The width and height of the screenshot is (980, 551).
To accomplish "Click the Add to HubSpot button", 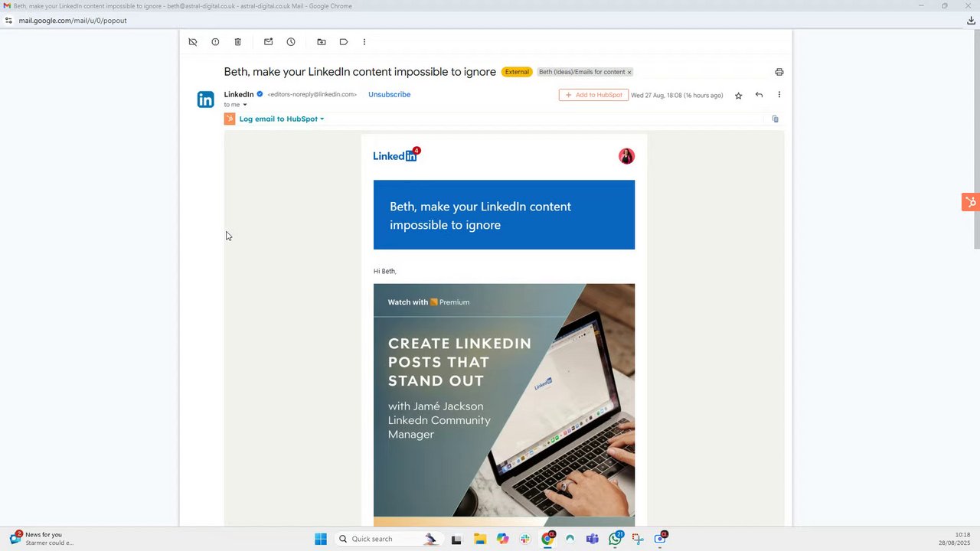I will point(593,95).
